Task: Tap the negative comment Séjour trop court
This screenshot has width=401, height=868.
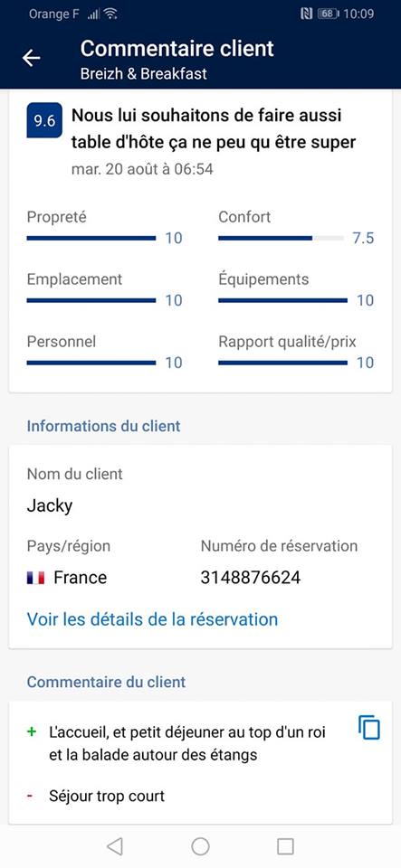Action: (x=107, y=797)
